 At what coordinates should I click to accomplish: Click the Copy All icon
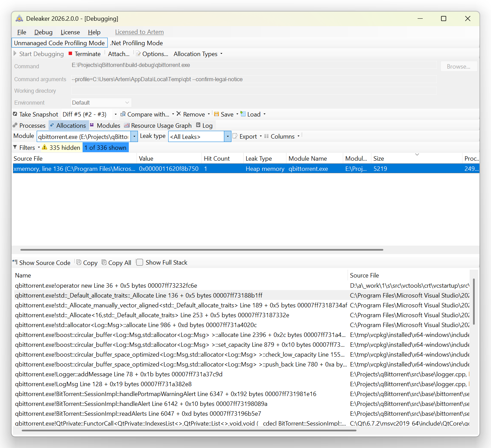[104, 262]
